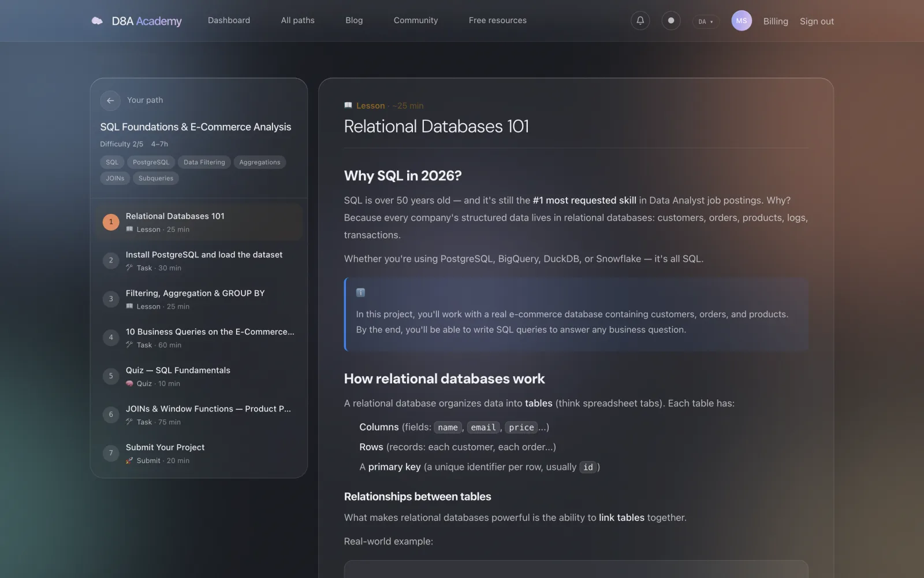Viewport: 924px width, 578px height.
Task: Click the 'Relationships between tables' heading
Action: (418, 497)
